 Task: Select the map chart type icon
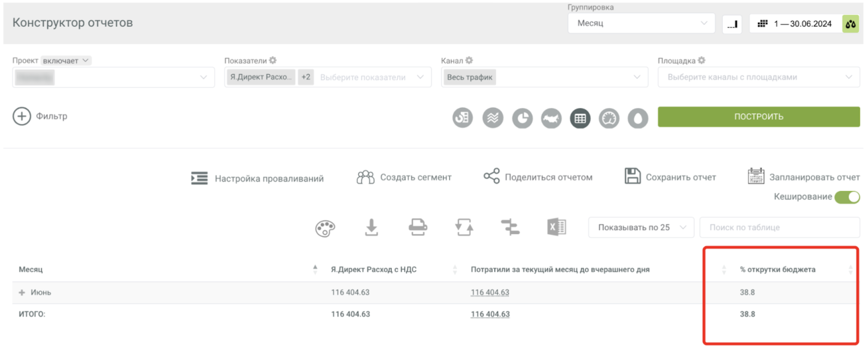551,118
